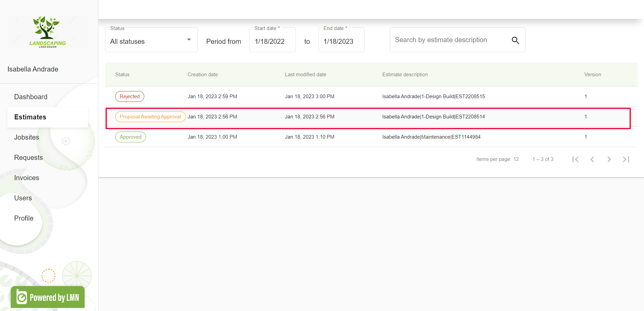This screenshot has height=311, width=644.
Task: Go to next page arrow
Action: 609,159
